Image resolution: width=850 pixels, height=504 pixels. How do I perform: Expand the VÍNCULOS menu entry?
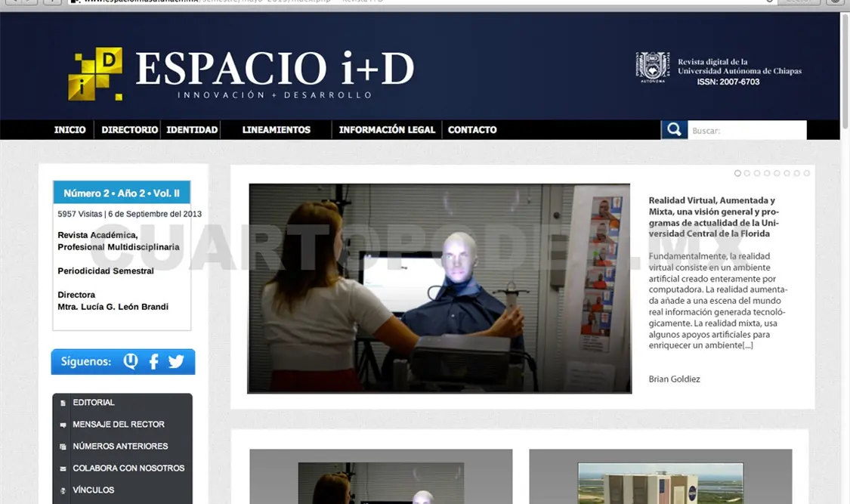(94, 490)
